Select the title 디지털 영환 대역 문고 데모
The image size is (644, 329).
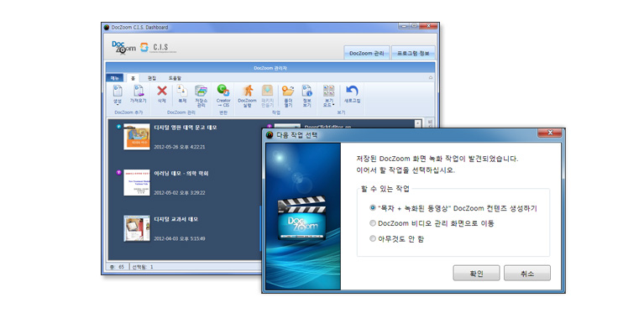pyautogui.click(x=186, y=128)
